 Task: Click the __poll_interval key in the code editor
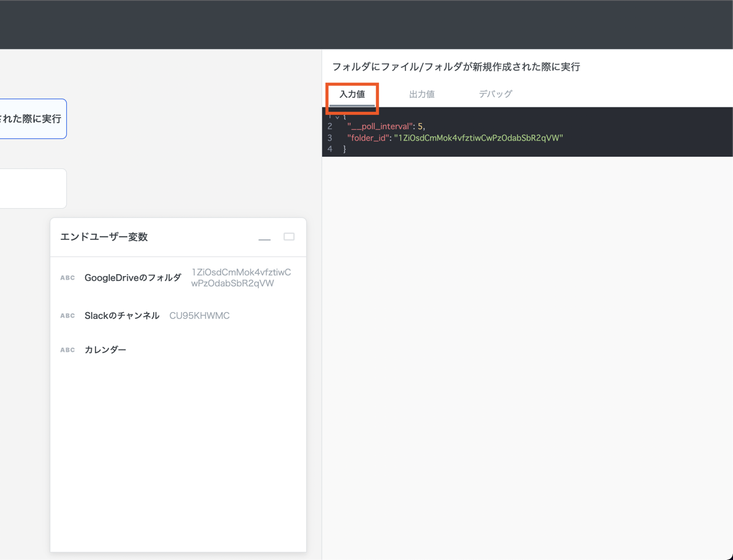pos(380,127)
